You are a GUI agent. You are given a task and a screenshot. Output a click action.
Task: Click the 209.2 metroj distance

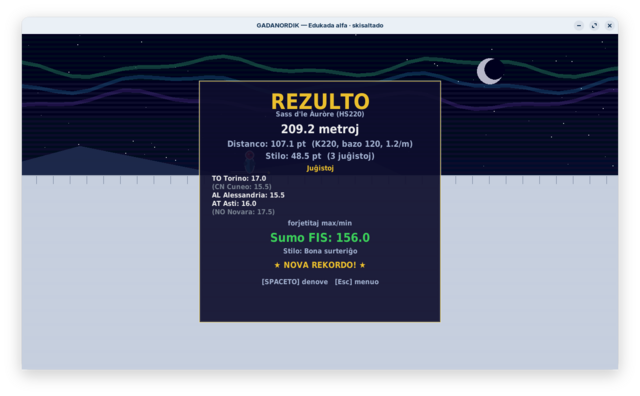(320, 129)
